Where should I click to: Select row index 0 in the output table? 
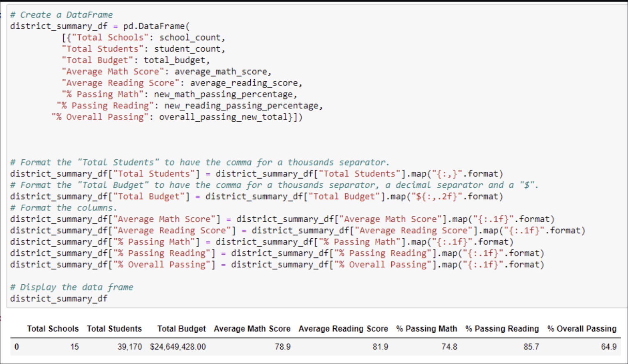(x=16, y=347)
